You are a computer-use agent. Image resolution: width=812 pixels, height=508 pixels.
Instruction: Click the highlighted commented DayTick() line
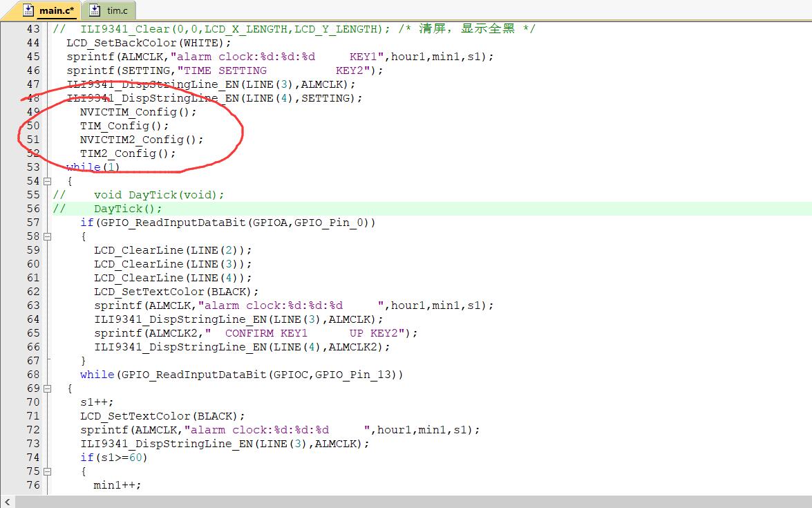128,209
